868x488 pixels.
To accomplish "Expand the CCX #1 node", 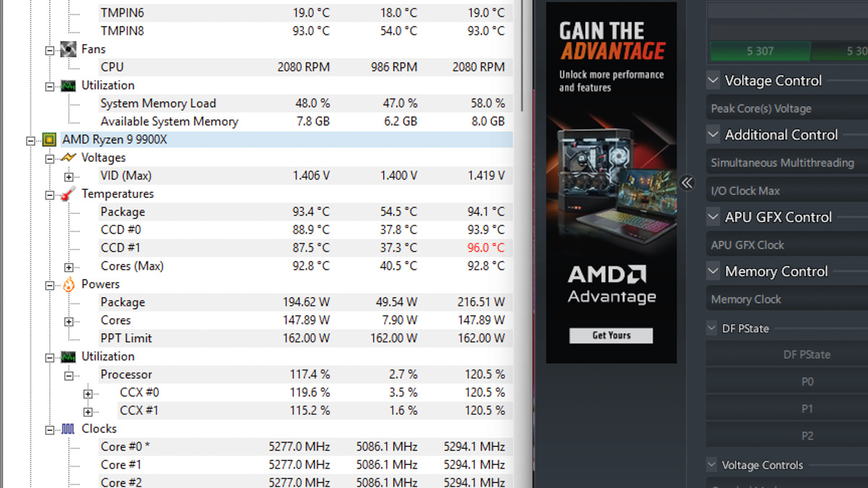I will (x=88, y=411).
